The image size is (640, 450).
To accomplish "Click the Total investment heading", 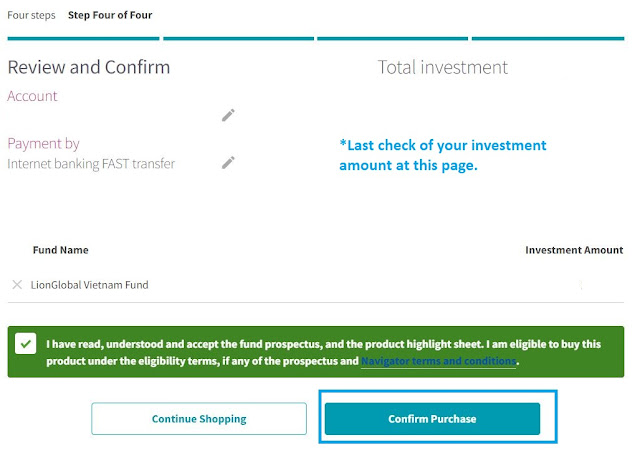I will click(443, 68).
